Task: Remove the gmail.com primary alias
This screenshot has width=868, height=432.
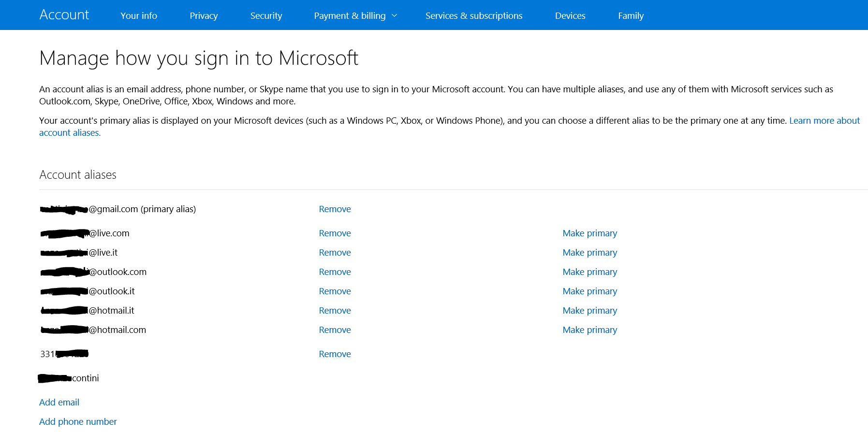Action: pyautogui.click(x=335, y=209)
